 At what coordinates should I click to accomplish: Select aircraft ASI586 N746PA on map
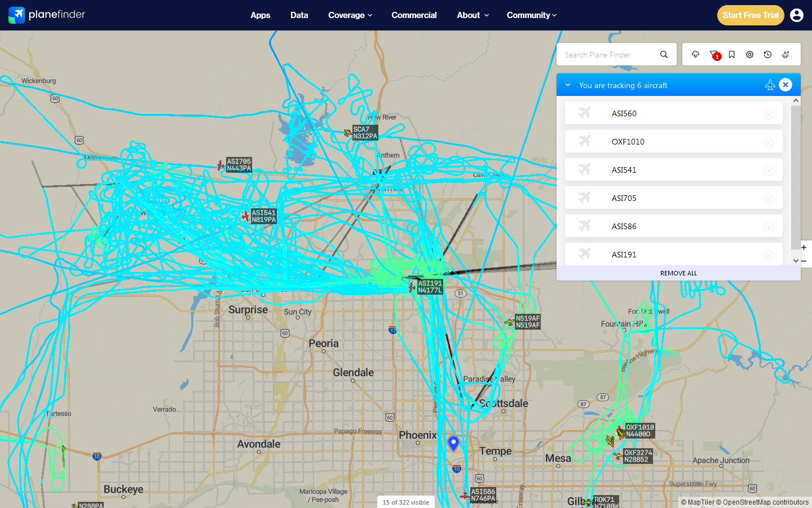click(465, 496)
